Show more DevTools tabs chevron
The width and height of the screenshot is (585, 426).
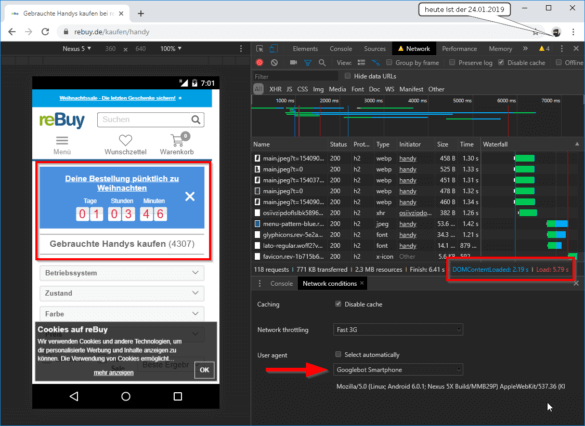[x=525, y=48]
